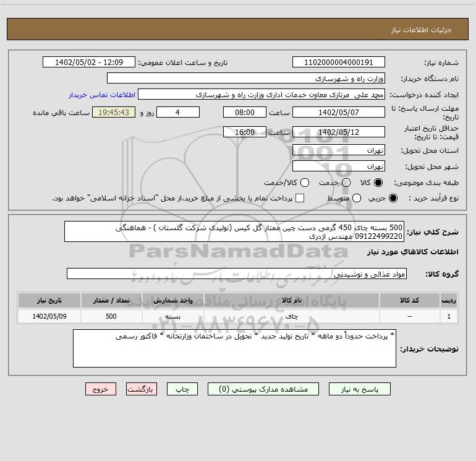This screenshot has width=476, height=461.
Task: Click the نام کالا column header
Action: point(291,301)
